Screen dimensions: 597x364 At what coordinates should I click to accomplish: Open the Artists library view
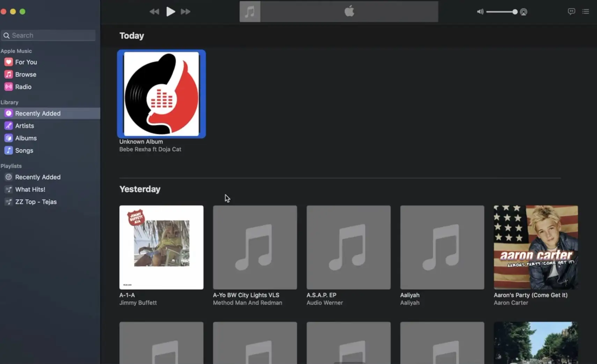click(50, 126)
